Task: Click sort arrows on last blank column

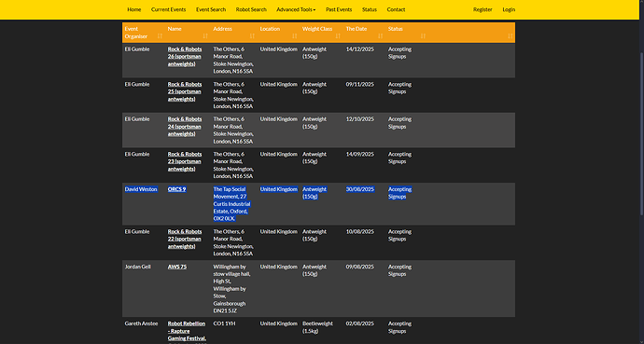Action: pos(511,36)
